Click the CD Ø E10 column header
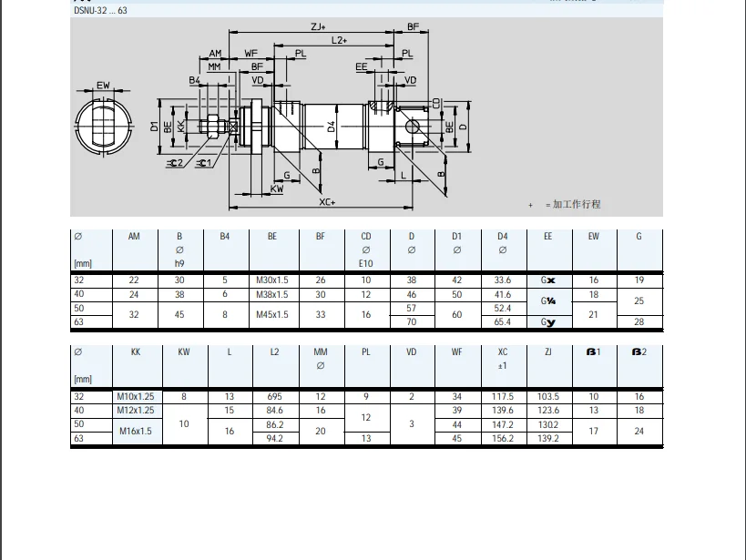This screenshot has height=560, width=746. point(366,249)
